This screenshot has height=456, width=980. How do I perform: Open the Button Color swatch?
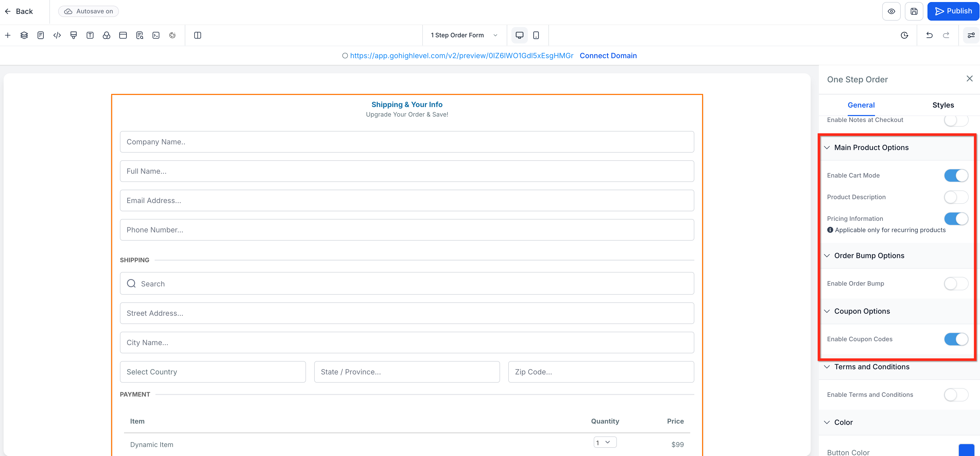pyautogui.click(x=966, y=450)
